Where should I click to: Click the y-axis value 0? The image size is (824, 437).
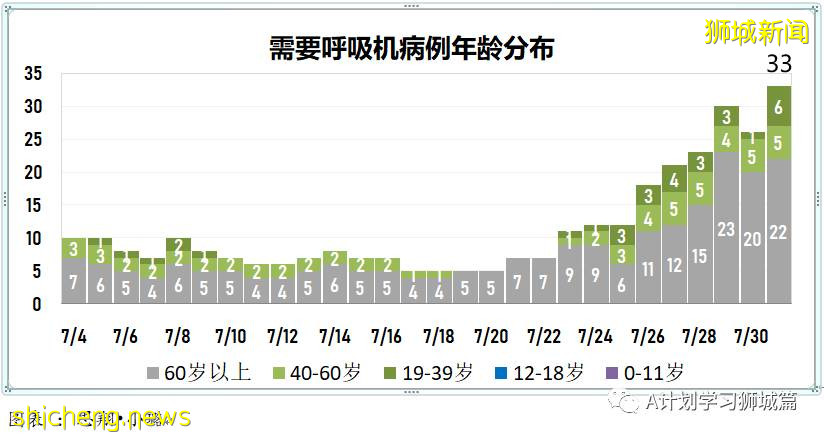(x=36, y=304)
